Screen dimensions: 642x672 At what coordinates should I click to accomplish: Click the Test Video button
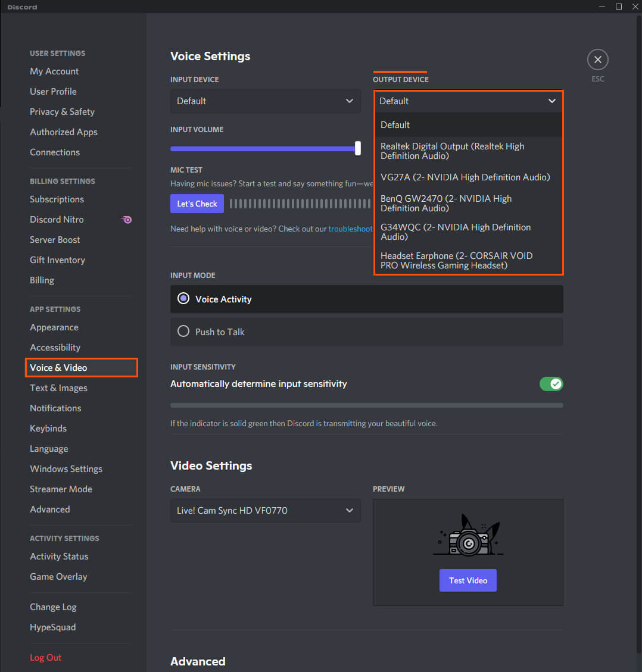point(468,580)
